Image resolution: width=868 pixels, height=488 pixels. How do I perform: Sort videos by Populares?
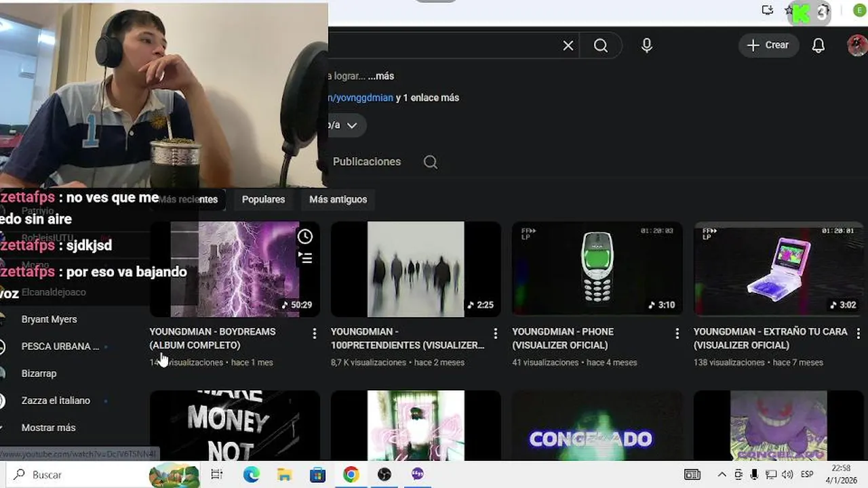coord(263,199)
